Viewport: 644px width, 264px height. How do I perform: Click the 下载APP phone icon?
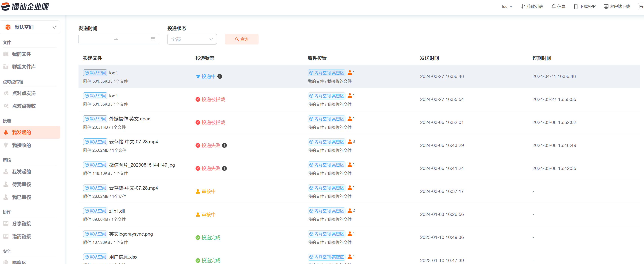click(576, 6)
